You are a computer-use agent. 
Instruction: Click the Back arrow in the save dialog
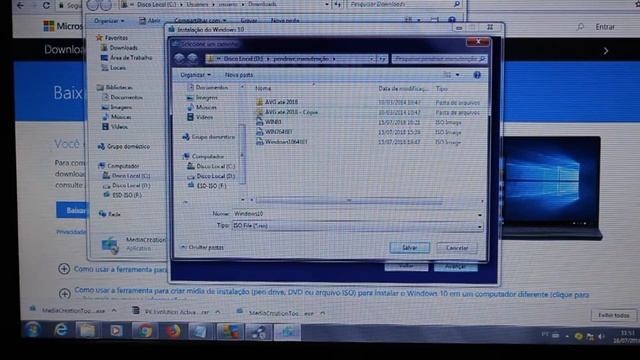pyautogui.click(x=180, y=58)
